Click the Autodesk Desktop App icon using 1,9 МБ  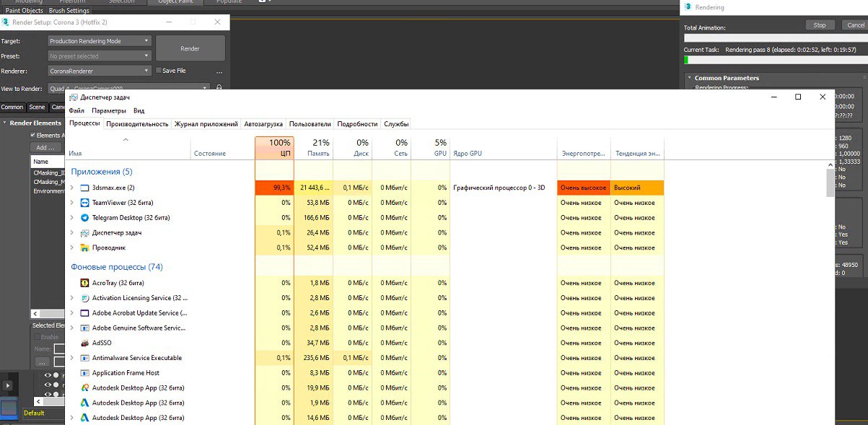coord(84,403)
